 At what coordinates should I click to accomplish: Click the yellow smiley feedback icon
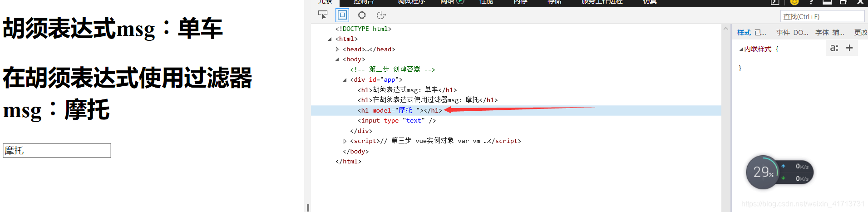pyautogui.click(x=794, y=2)
